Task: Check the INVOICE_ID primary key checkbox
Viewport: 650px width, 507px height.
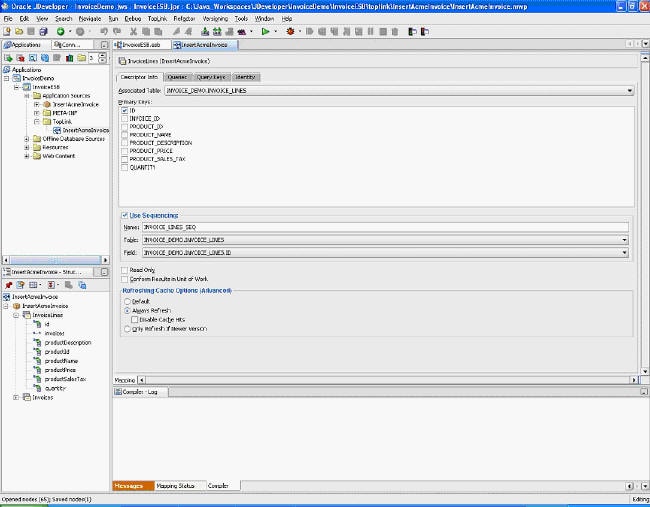Action: pos(124,119)
